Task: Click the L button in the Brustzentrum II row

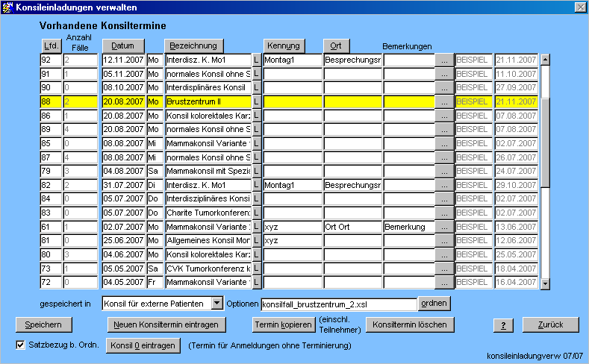Action: pyautogui.click(x=255, y=101)
